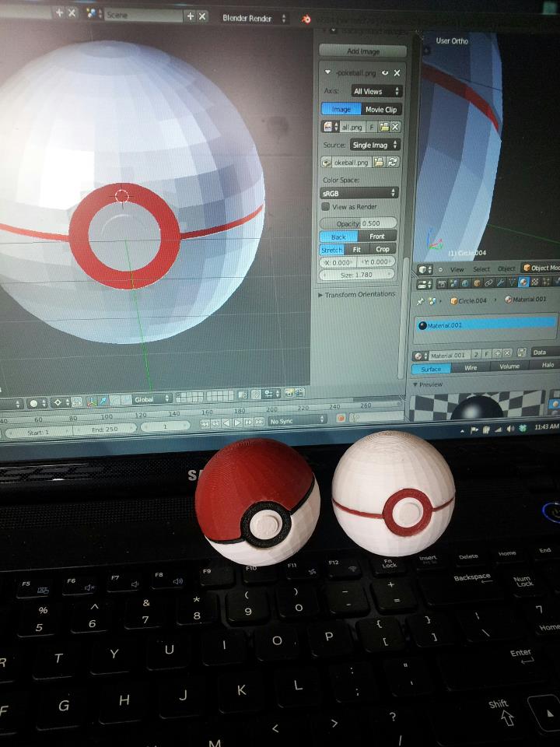Click the Blender logo in the top bar
The image size is (560, 747).
pyautogui.click(x=306, y=19)
